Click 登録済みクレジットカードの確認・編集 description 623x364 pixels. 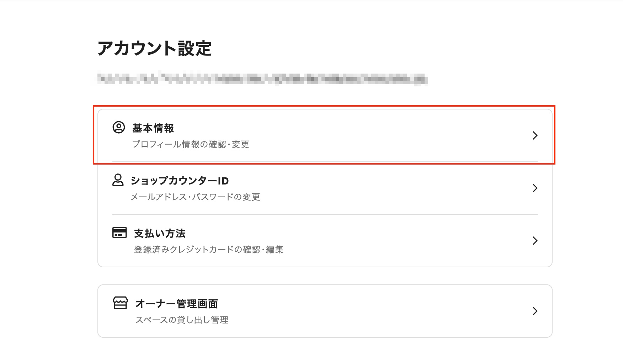point(208,250)
